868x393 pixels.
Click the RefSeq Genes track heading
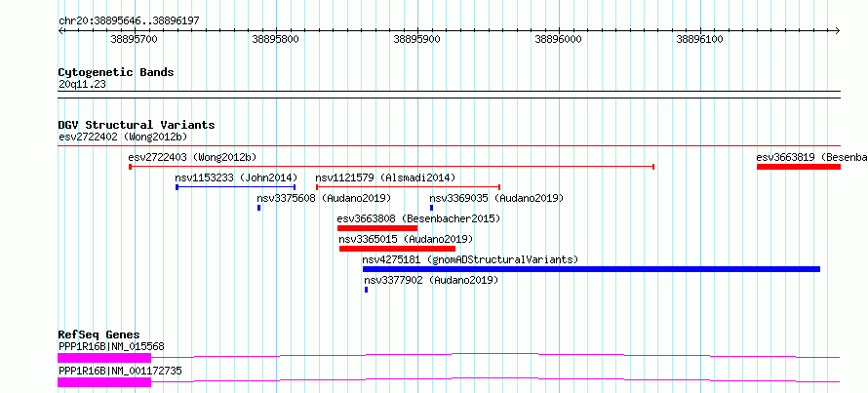pyautogui.click(x=99, y=334)
